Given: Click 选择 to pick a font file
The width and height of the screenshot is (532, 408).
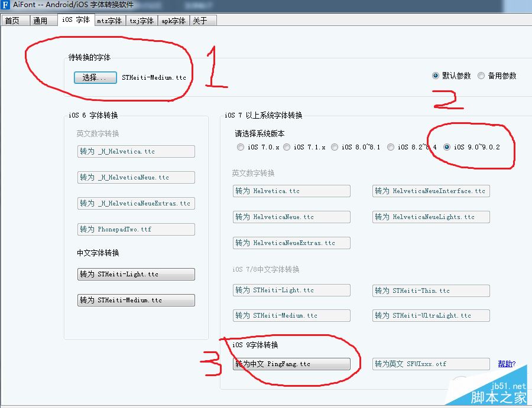Looking at the screenshot, I should [95, 76].
